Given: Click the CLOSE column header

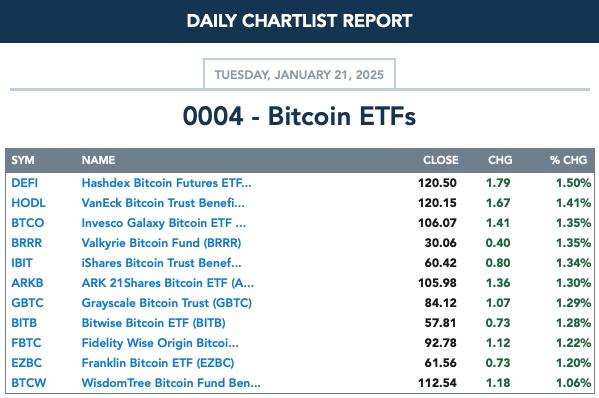Looking at the screenshot, I should (x=441, y=160).
